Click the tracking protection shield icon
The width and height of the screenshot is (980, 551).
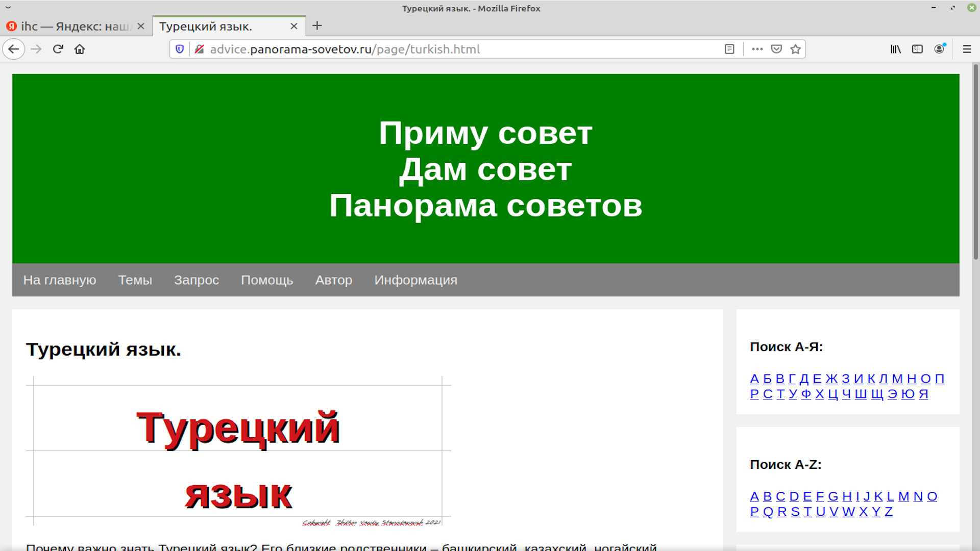[x=179, y=49]
